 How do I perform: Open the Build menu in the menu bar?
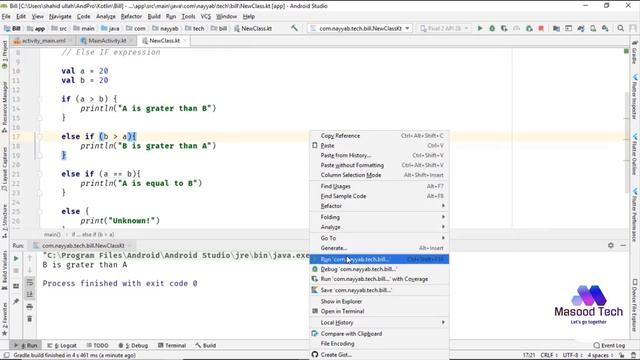coord(154,16)
